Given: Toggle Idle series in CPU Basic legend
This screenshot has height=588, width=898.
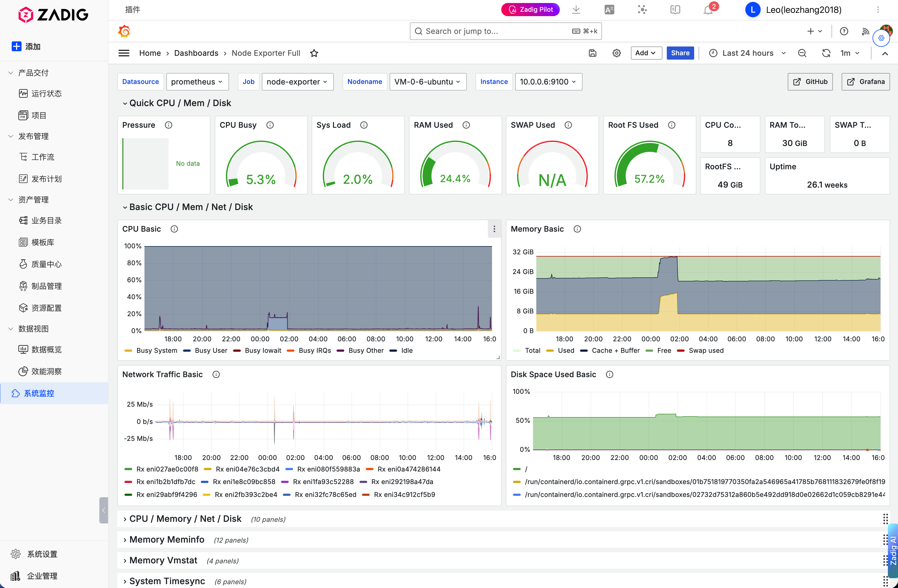Looking at the screenshot, I should (x=407, y=350).
